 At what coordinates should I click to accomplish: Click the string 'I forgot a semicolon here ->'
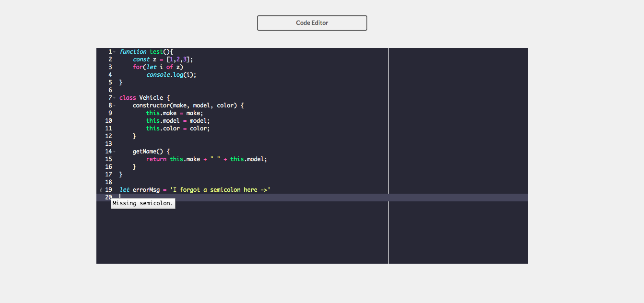pyautogui.click(x=220, y=190)
